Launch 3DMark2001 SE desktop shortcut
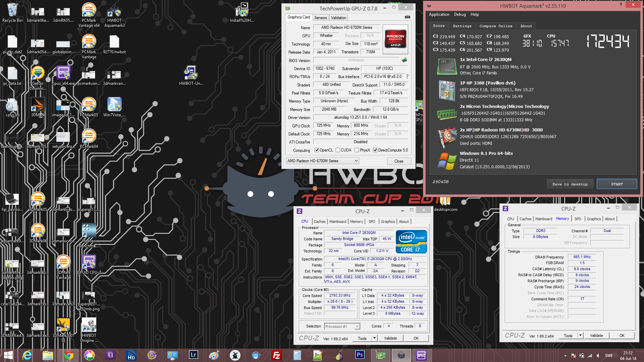This screenshot has width=644, height=362. [x=63, y=330]
